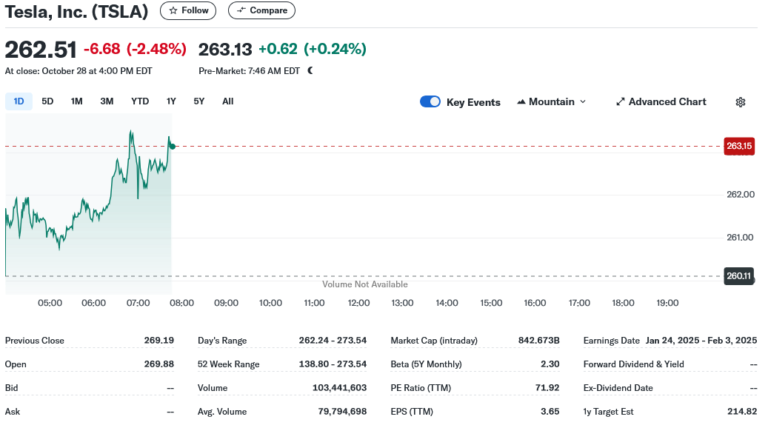The height and width of the screenshot is (428, 768).
Task: Click the Mountain chart type icon
Action: point(521,102)
